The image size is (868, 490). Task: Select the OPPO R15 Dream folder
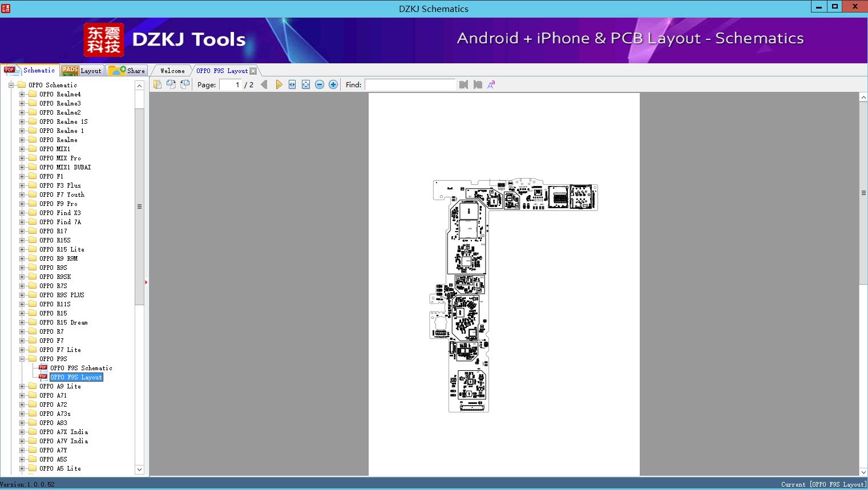[63, 322]
